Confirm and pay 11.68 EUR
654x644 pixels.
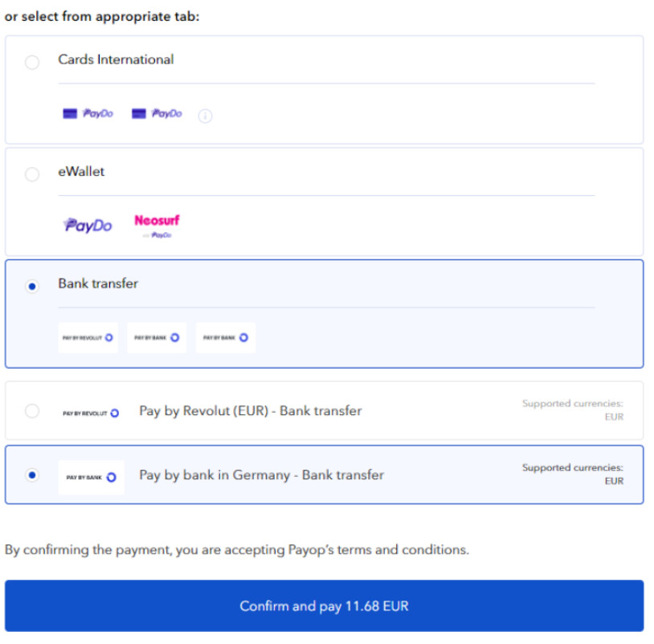(324, 605)
